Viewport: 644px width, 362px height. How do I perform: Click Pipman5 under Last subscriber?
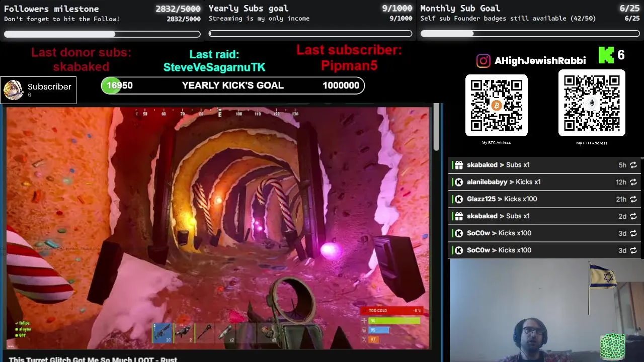point(349,65)
